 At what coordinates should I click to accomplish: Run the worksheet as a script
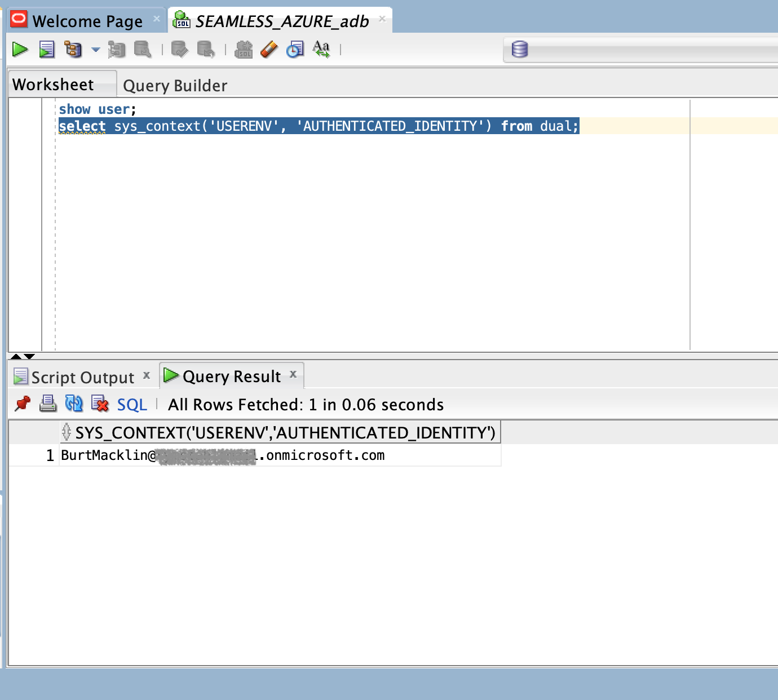[46, 49]
